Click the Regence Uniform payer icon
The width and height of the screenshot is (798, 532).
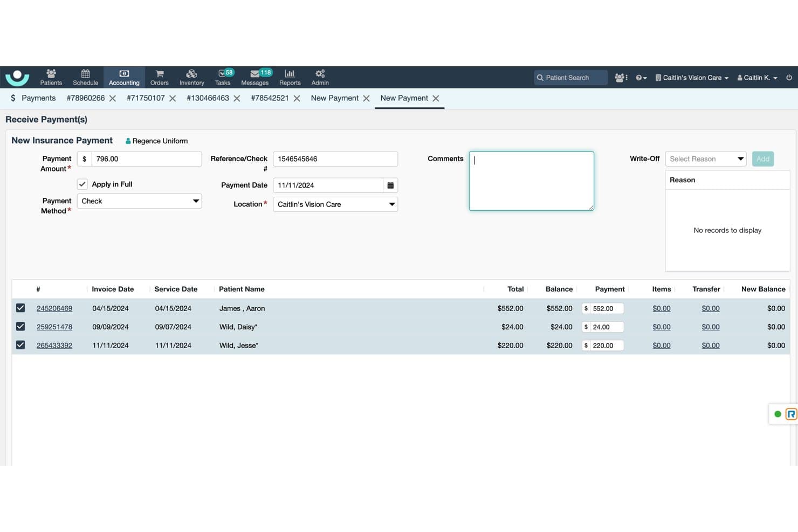[128, 141]
